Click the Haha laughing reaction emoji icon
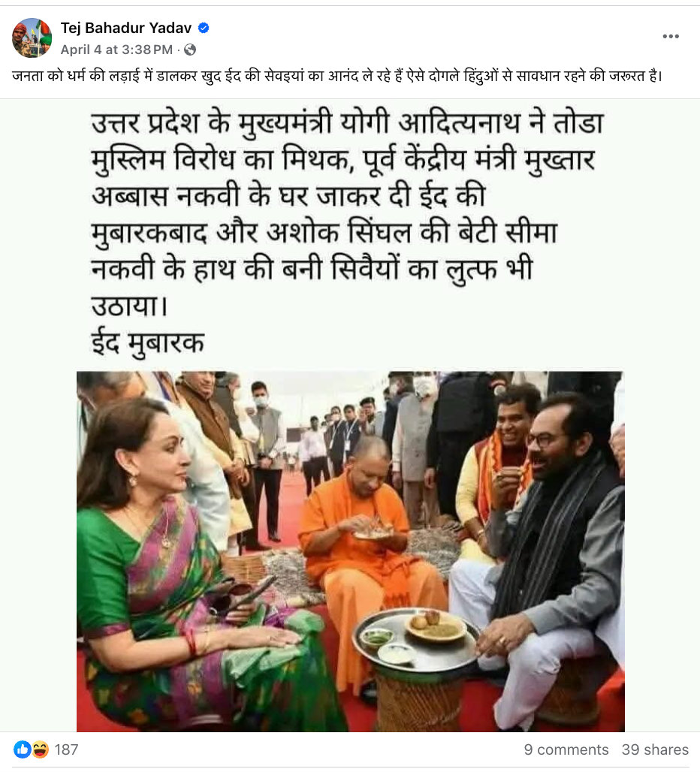Image resolution: width=700 pixels, height=772 pixels. pyautogui.click(x=40, y=749)
